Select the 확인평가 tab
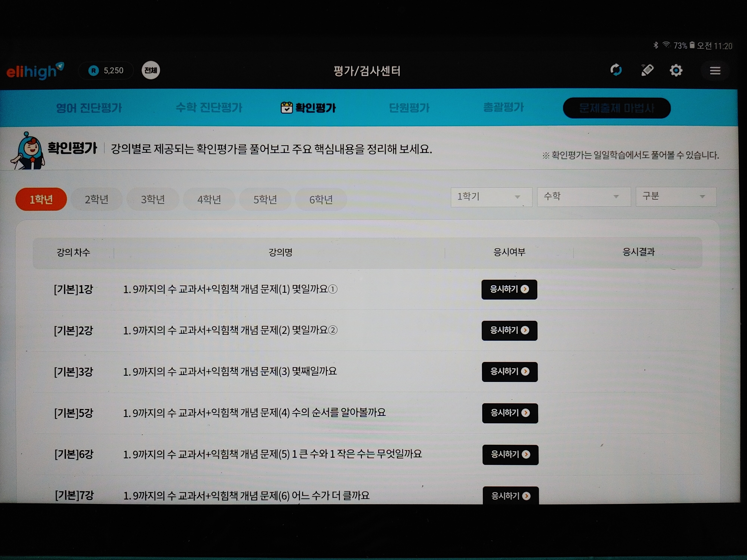 (308, 108)
